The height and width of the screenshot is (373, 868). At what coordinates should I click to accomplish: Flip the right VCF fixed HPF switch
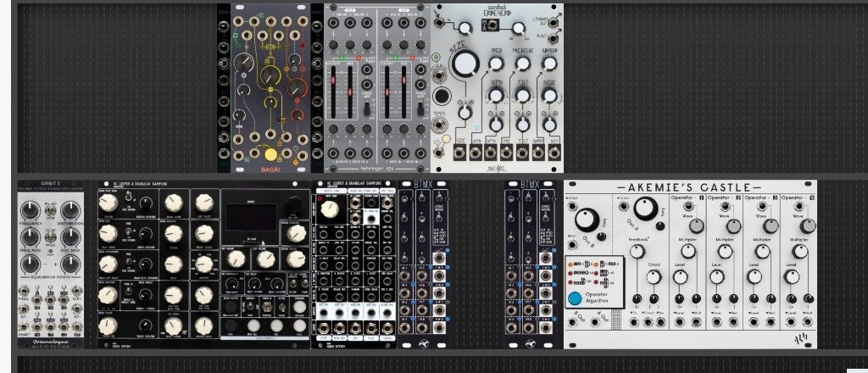tap(420, 109)
